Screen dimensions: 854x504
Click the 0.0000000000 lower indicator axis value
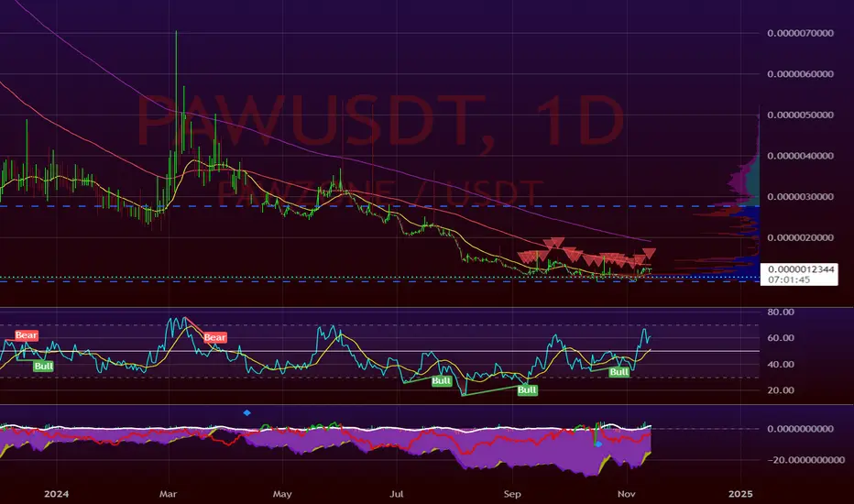(800, 429)
